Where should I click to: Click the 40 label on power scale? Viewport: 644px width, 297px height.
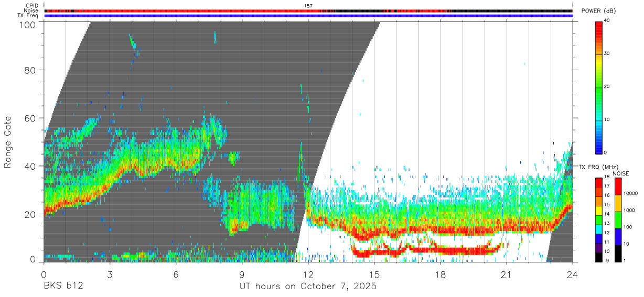[x=607, y=21]
